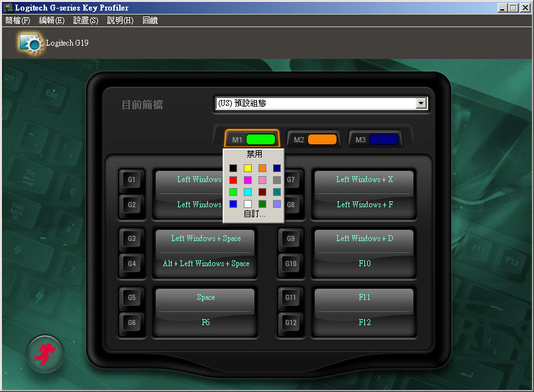This screenshot has width=534, height=392.
Task: Open the 編輯(E) menu
Action: pos(52,21)
